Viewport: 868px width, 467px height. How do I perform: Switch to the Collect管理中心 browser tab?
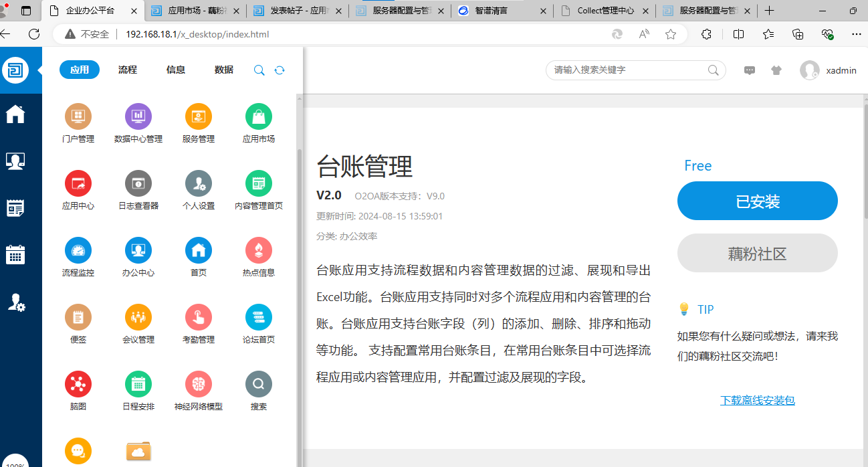click(605, 11)
